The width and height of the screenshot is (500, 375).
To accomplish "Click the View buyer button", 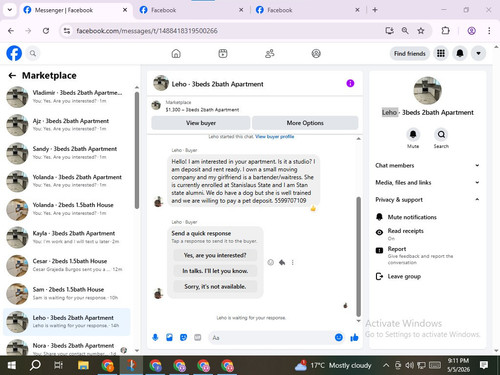I will pyautogui.click(x=201, y=123).
